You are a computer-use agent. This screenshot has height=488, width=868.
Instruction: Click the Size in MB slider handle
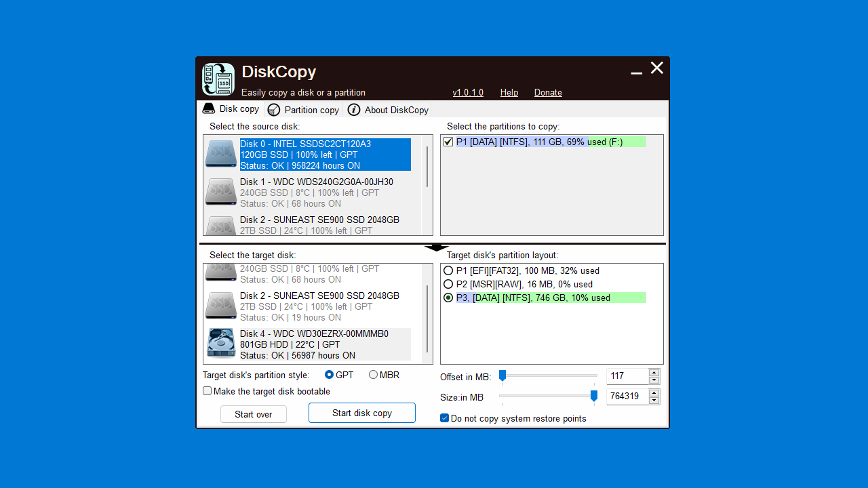tap(594, 396)
